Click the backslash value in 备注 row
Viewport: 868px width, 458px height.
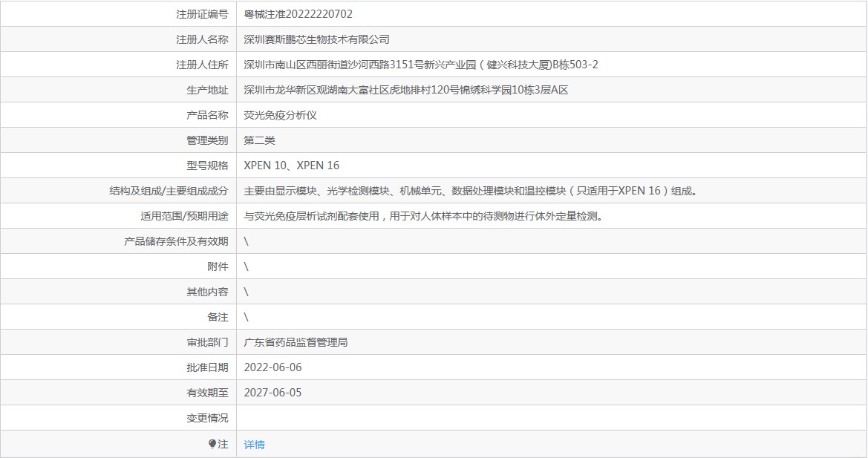[x=247, y=317]
